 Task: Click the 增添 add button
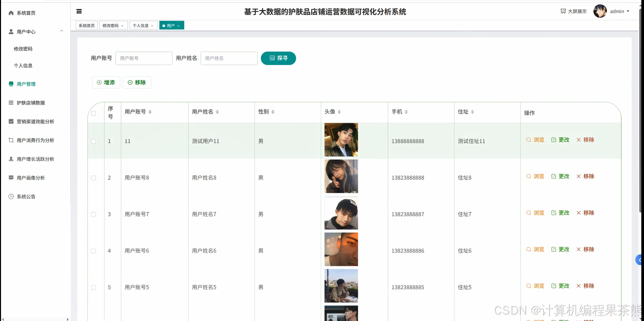pyautogui.click(x=106, y=82)
